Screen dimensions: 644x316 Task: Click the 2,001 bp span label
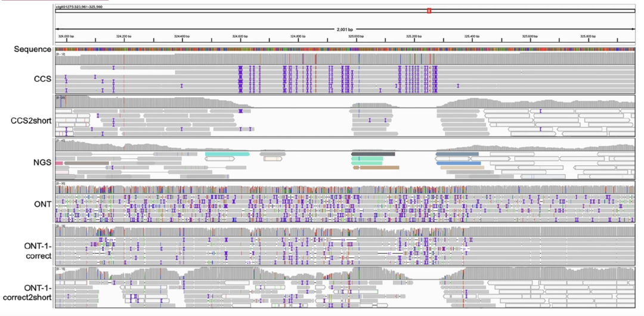coord(345,30)
